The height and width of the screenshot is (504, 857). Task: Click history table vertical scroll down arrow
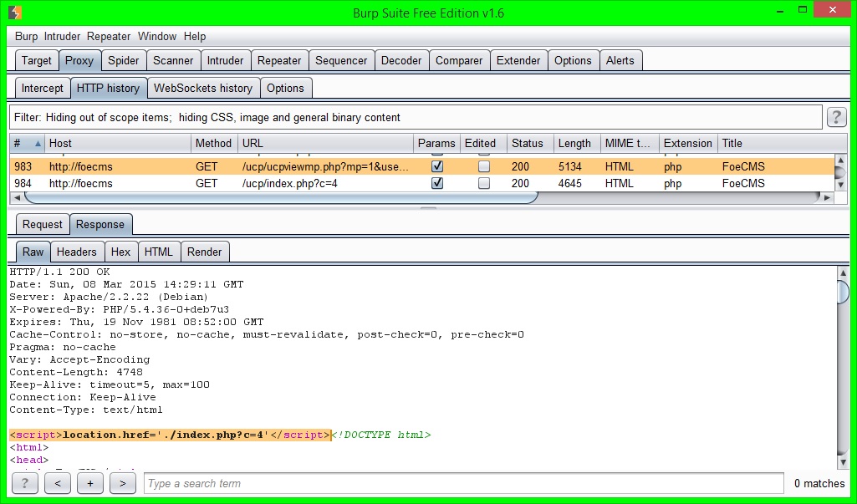click(840, 185)
